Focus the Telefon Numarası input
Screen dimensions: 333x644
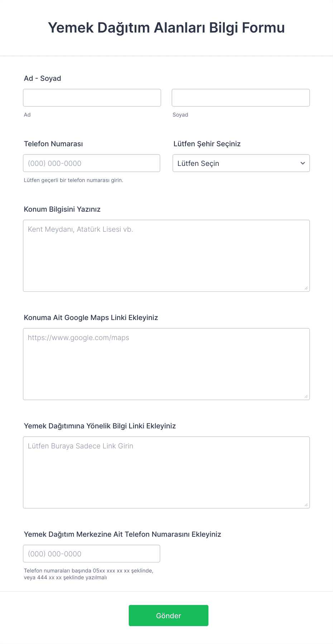click(x=92, y=163)
